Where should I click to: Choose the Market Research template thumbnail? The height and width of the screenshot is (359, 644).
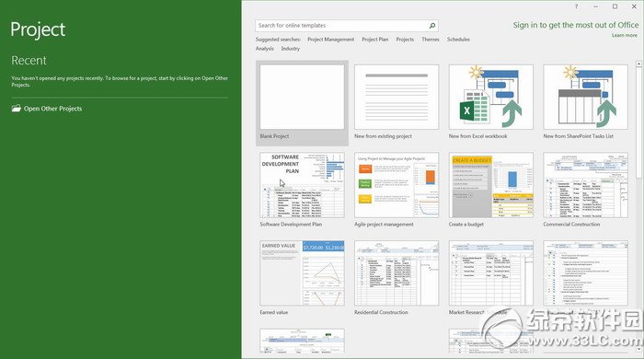[x=491, y=273]
